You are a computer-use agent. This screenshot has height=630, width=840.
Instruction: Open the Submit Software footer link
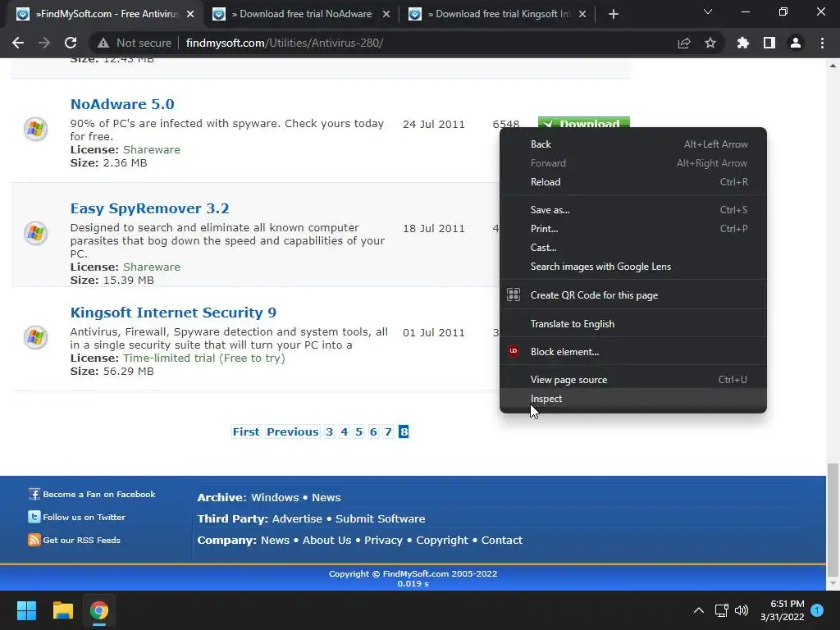[x=380, y=518]
